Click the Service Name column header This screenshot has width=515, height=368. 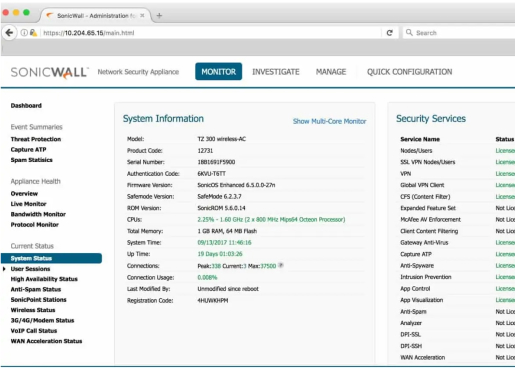tap(420, 139)
